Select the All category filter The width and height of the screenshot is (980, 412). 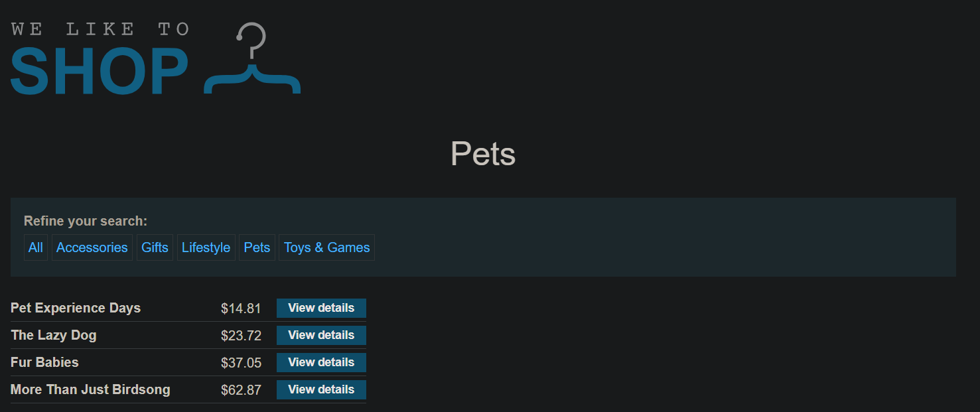36,247
